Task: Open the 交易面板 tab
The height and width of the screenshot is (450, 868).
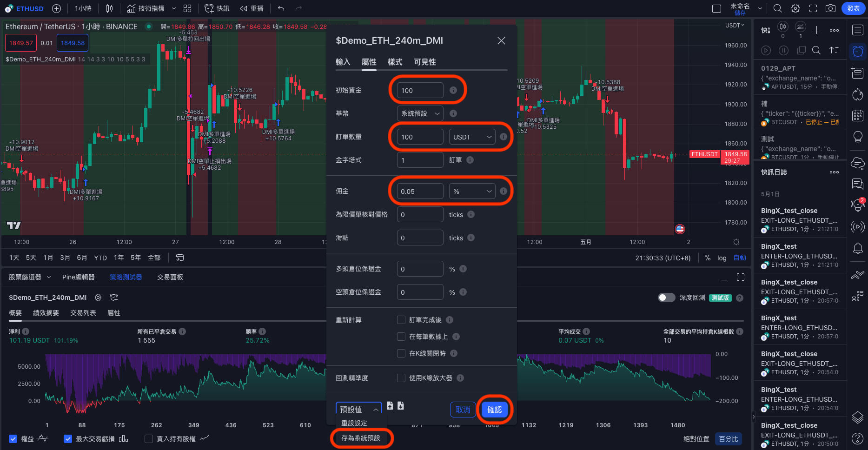Action: [x=170, y=277]
